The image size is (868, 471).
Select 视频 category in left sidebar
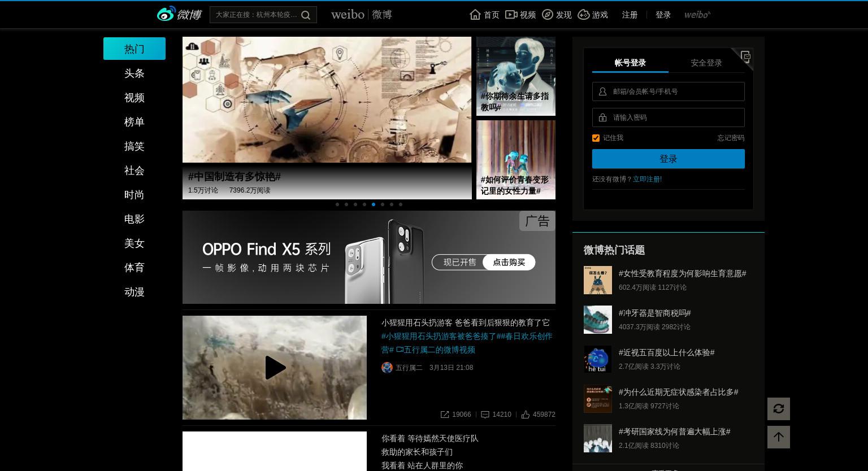(x=134, y=98)
